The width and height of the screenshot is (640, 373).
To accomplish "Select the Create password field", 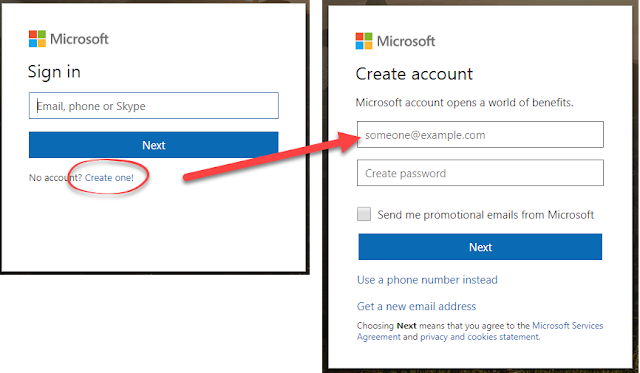I will [480, 173].
